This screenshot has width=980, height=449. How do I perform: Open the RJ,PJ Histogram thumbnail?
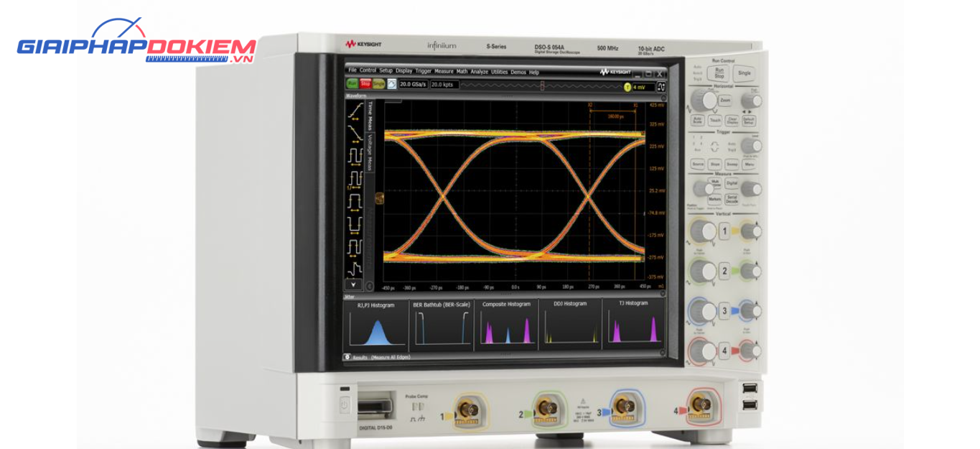pyautogui.click(x=376, y=325)
